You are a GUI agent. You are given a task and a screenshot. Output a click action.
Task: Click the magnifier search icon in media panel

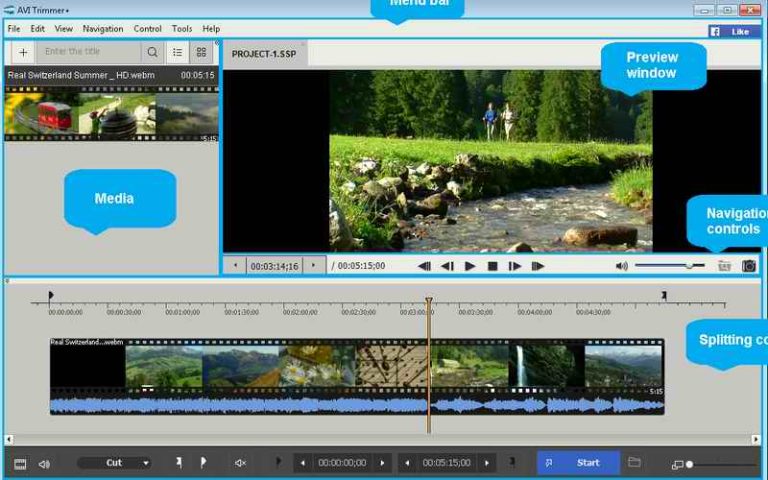[x=152, y=52]
